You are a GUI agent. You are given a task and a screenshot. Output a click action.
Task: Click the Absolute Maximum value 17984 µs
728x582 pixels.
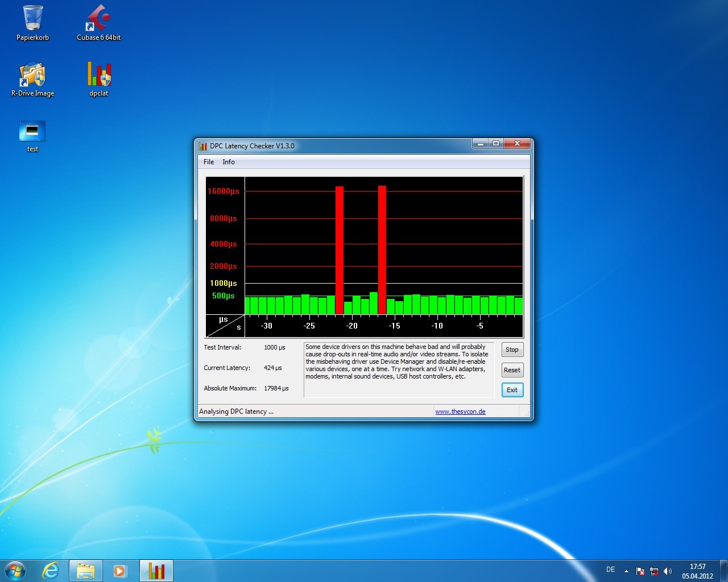[x=276, y=388]
